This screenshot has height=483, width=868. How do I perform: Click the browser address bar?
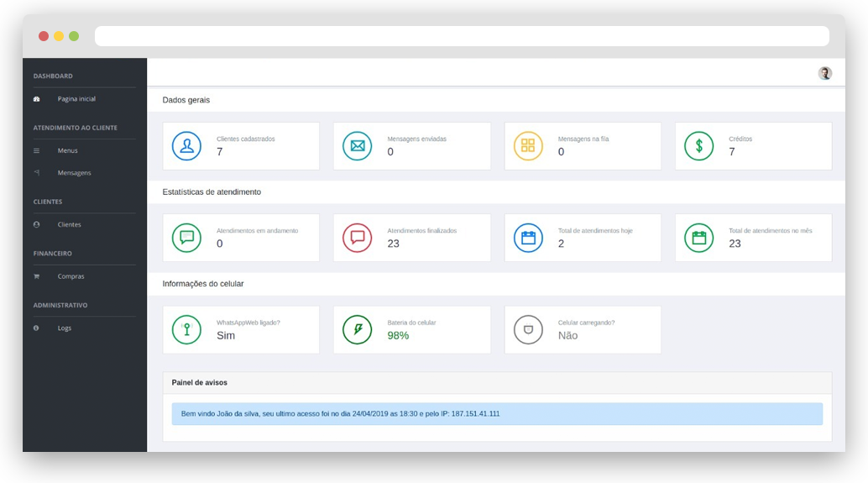(462, 36)
